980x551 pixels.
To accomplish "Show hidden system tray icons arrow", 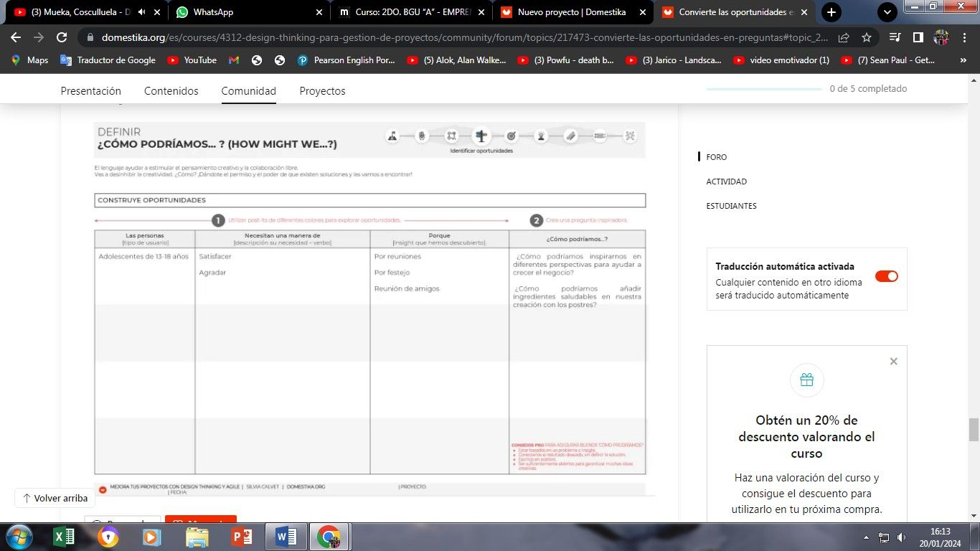I will [x=867, y=537].
